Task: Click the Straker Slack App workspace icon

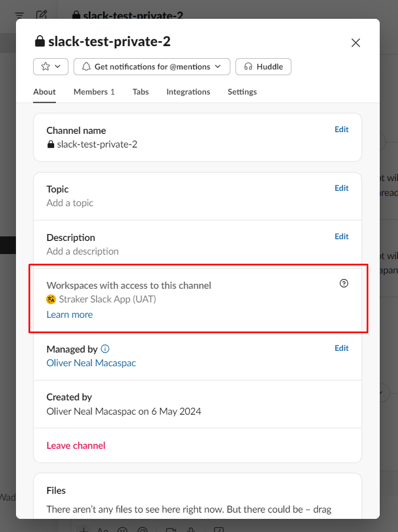Action: click(51, 299)
